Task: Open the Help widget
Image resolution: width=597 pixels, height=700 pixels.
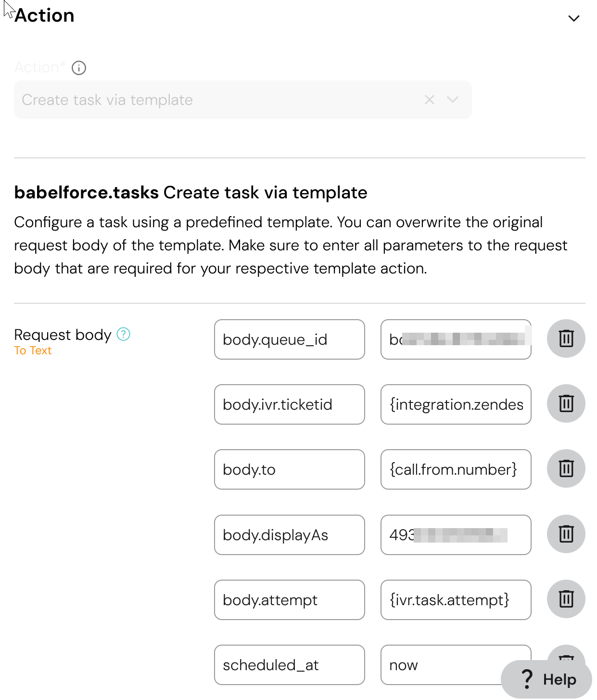Action: pos(547,679)
